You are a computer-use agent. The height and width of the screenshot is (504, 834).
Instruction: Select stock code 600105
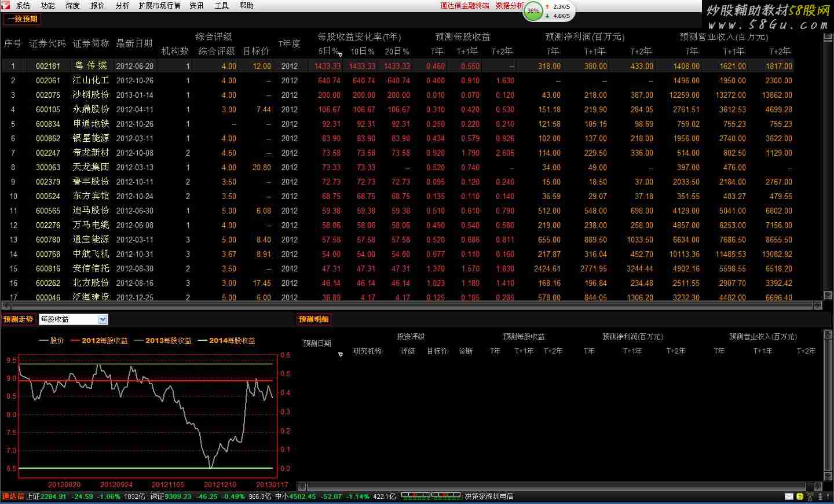pos(48,109)
